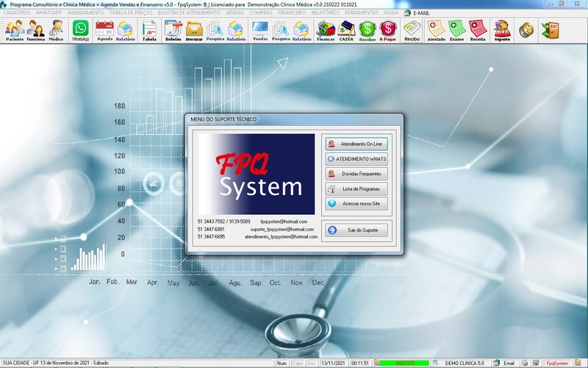Click the FPQ System logo image
The height and width of the screenshot is (368, 588).
coord(257,174)
